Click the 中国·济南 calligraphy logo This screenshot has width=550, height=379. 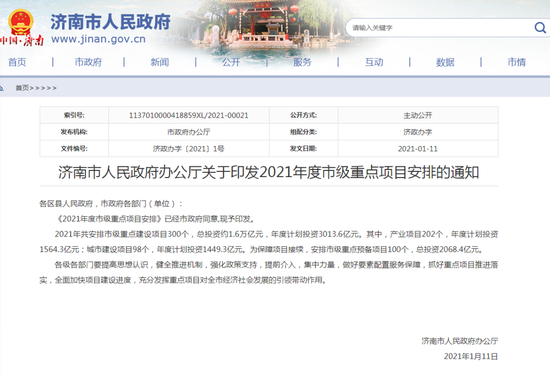[x=22, y=41]
